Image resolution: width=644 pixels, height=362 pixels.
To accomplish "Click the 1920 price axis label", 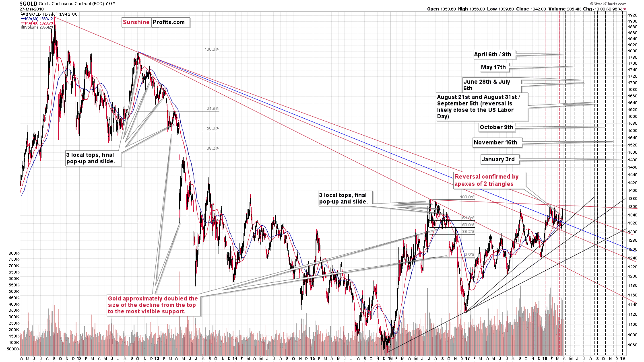I will coord(632,15).
